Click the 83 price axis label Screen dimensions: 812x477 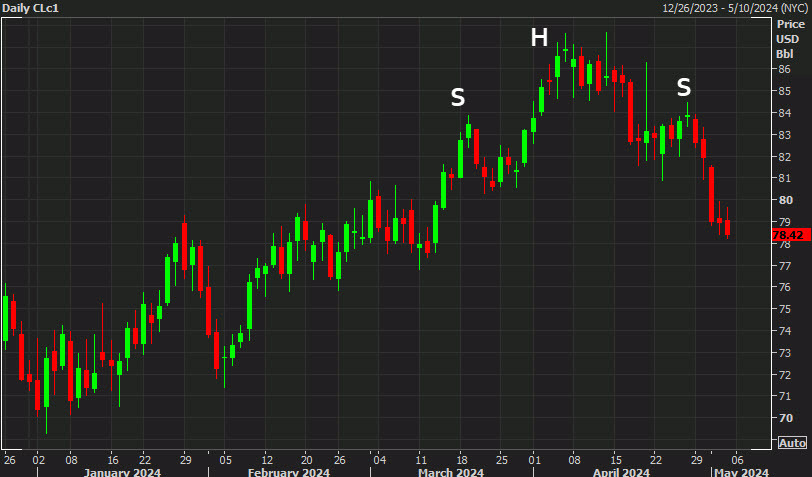pyautogui.click(x=784, y=135)
